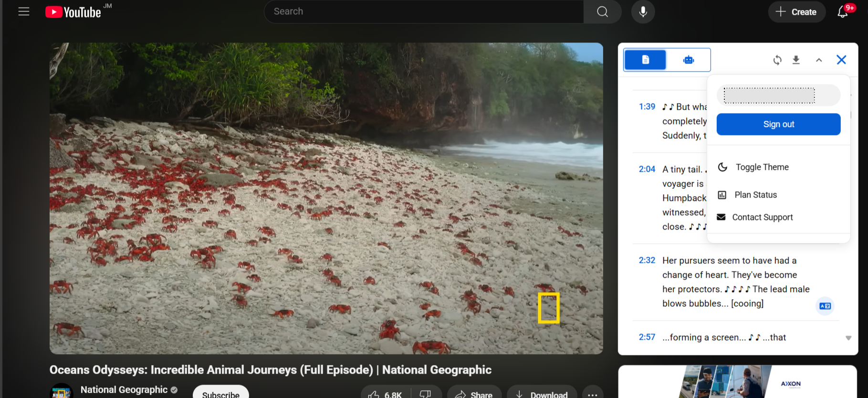Jump to the 2:32 transcript timestamp

647,260
